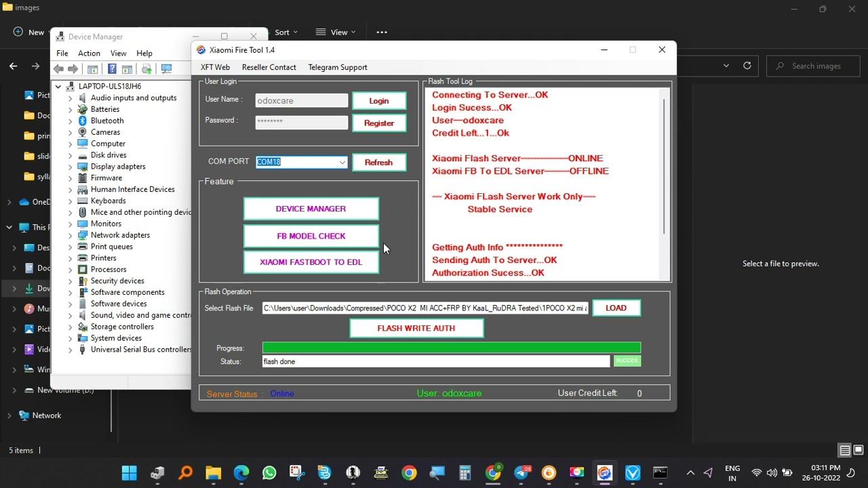The width and height of the screenshot is (868, 488).
Task: Open the COM PORT combo box
Action: point(302,162)
